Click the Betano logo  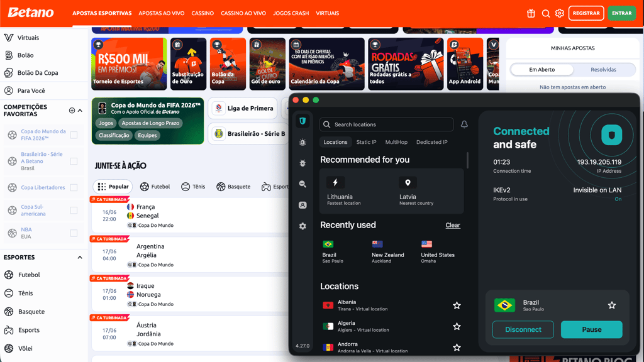pyautogui.click(x=31, y=13)
